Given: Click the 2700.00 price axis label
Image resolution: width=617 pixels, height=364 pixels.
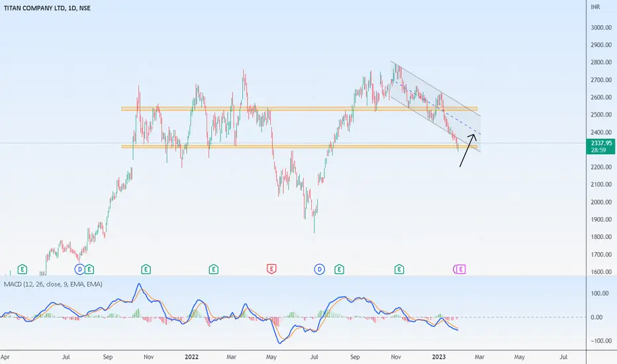Looking at the screenshot, I should (x=601, y=80).
